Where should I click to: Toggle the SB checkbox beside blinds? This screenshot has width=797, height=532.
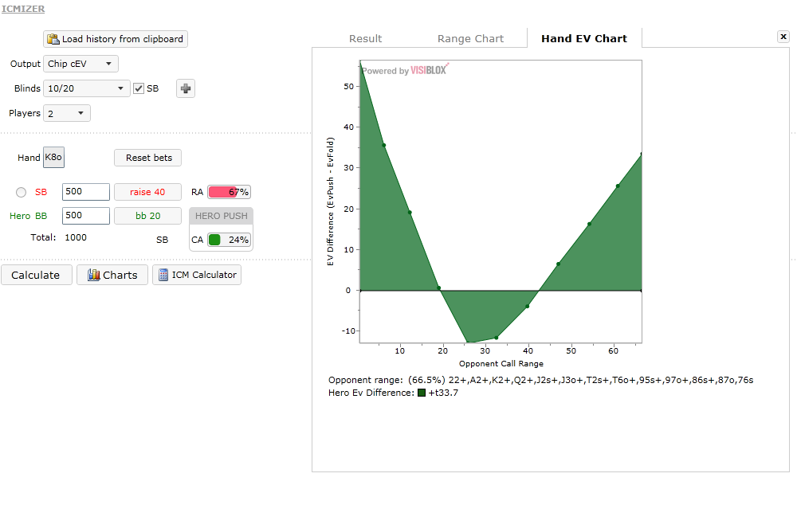tap(139, 88)
